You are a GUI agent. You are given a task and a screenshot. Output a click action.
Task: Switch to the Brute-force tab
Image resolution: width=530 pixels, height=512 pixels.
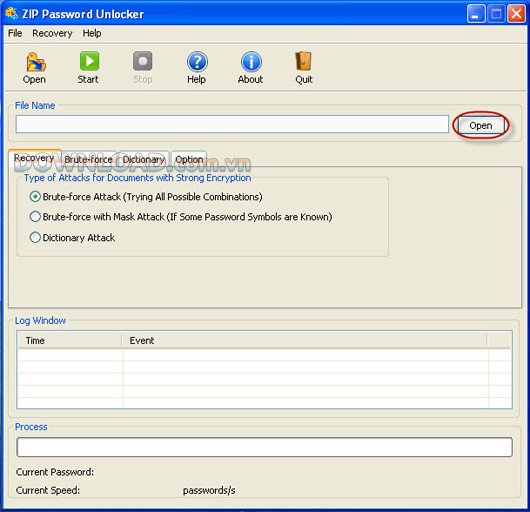click(x=89, y=160)
